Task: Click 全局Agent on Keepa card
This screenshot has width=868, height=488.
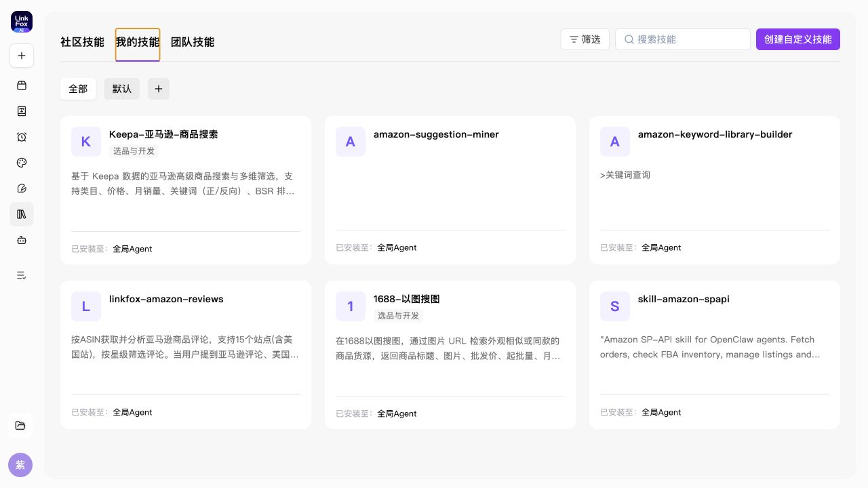Action: [x=132, y=249]
